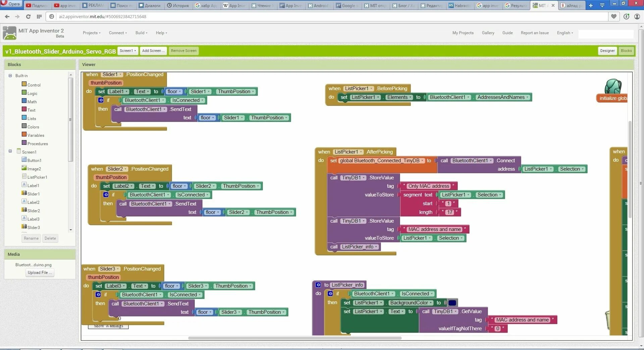The height and width of the screenshot is (350, 644).
Task: Open the Math blocks drawer icon
Action: coord(24,101)
